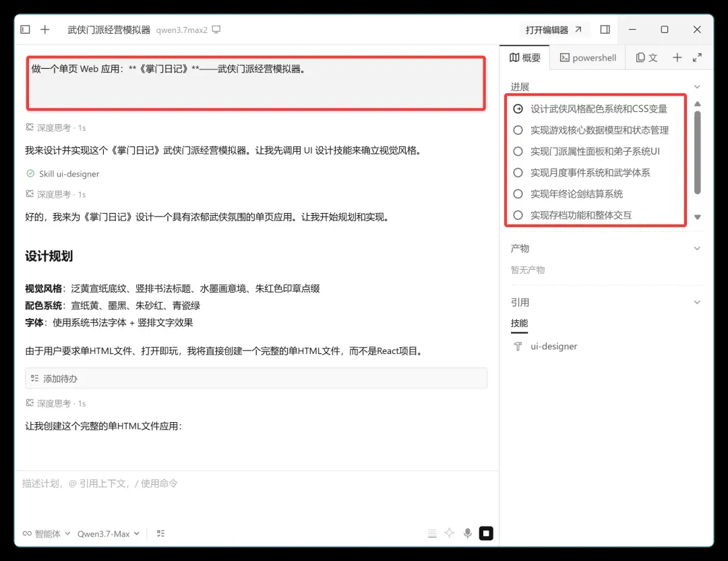Select the 技能 tab under 引用
Screen dimensions: 728x561
point(519,323)
